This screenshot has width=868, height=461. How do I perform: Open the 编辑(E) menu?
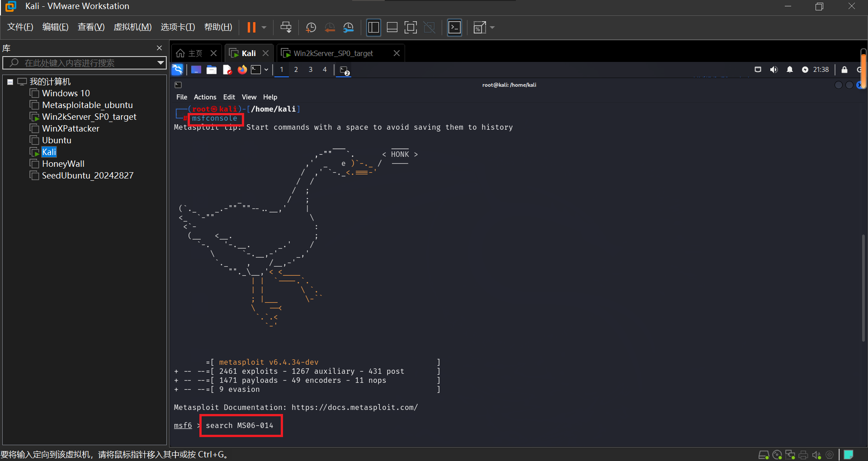pos(55,27)
